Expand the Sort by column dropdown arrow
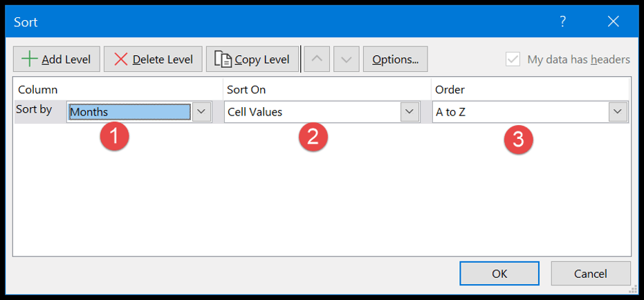This screenshot has height=300, width=644. [201, 112]
